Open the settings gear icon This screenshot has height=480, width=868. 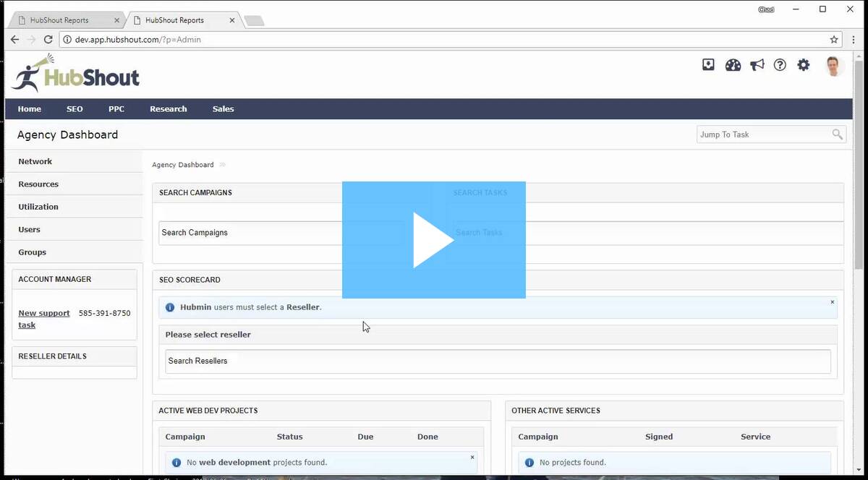(804, 65)
